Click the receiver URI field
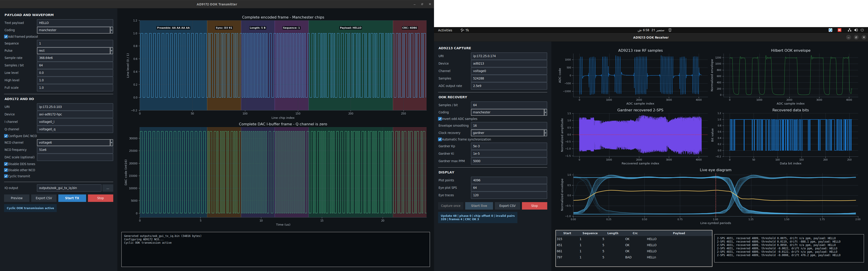The height and width of the screenshot is (271, 868). pyautogui.click(x=509, y=56)
